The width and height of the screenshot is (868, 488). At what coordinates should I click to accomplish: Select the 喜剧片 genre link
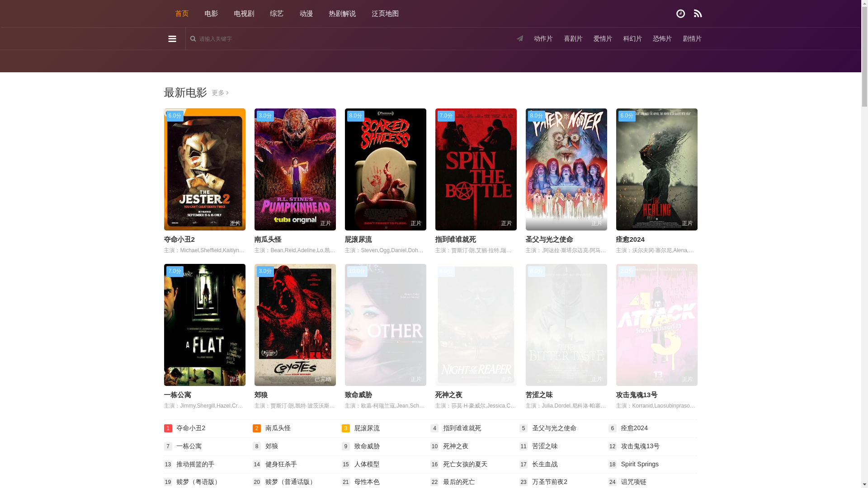[573, 39]
